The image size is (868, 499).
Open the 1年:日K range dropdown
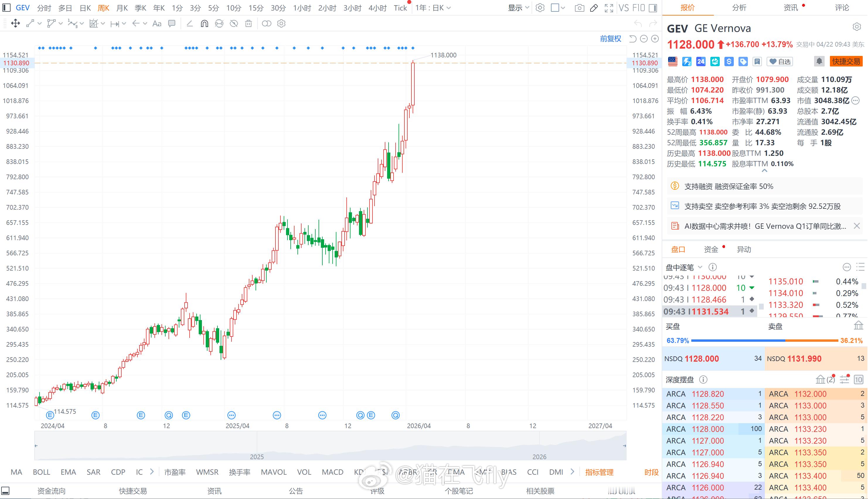433,8
